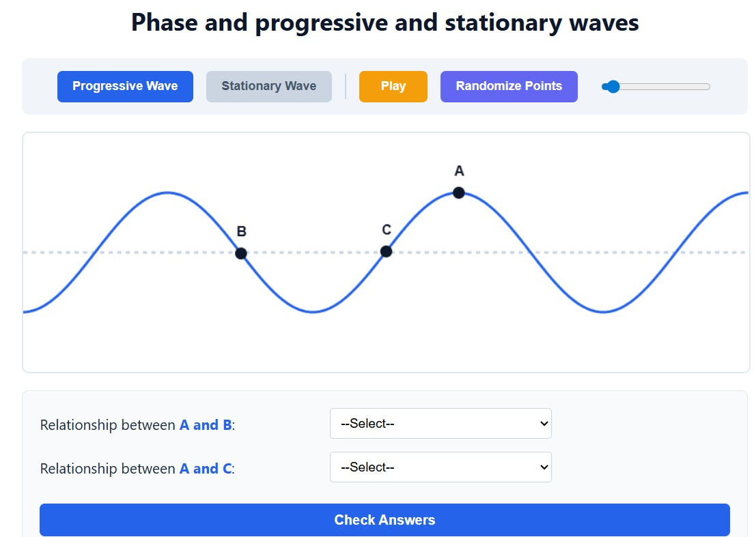This screenshot has width=756, height=537.
Task: Click the right end of the slider track
Action: tap(708, 87)
